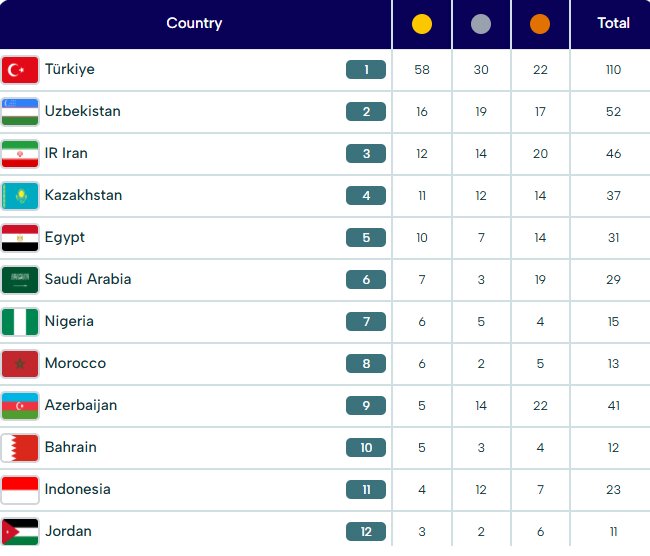Click the rank 10 badge for Bahrain

(366, 448)
